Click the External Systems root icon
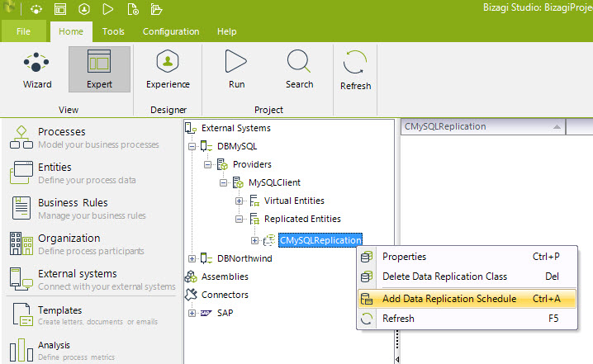593x364 pixels. point(191,128)
